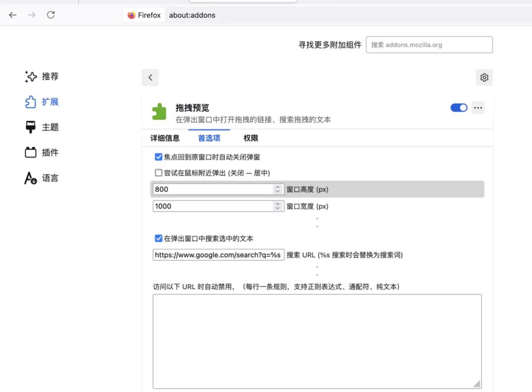Disable the 拖拽预览 extension toggle
This screenshot has width=532, height=392.
(x=459, y=108)
